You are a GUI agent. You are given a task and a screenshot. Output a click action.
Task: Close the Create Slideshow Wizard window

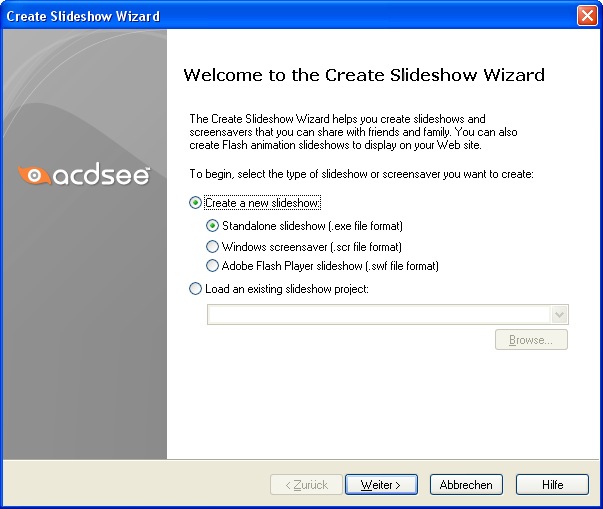tap(587, 16)
